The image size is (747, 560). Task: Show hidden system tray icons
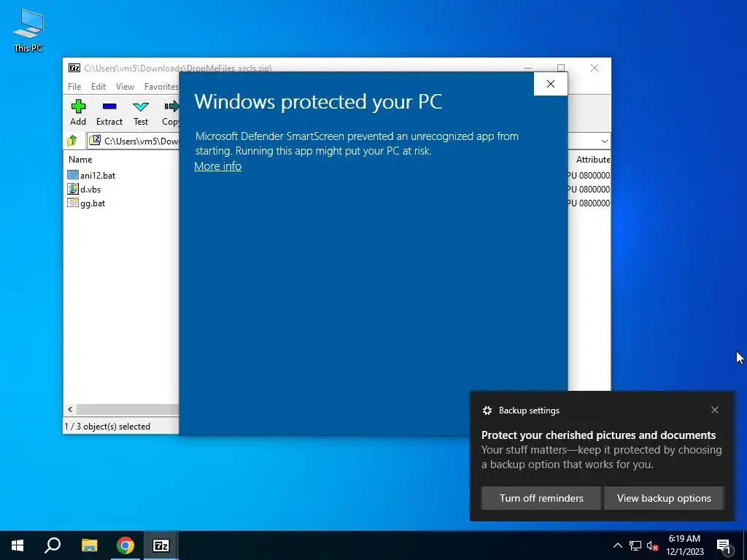click(617, 545)
